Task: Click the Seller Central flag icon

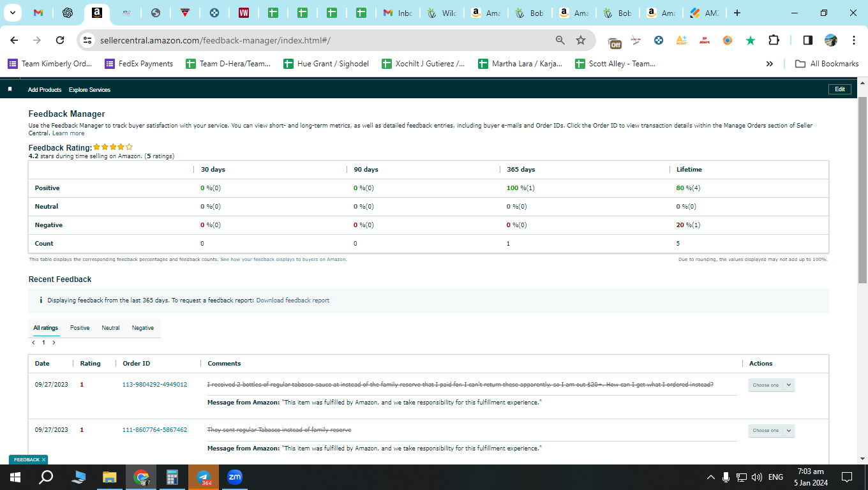Action: [10, 89]
